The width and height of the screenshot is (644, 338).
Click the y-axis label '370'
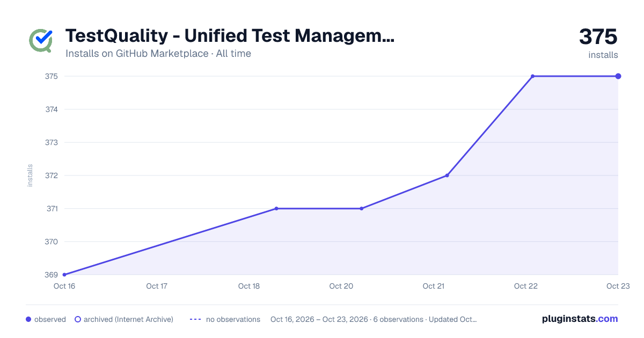tap(52, 241)
